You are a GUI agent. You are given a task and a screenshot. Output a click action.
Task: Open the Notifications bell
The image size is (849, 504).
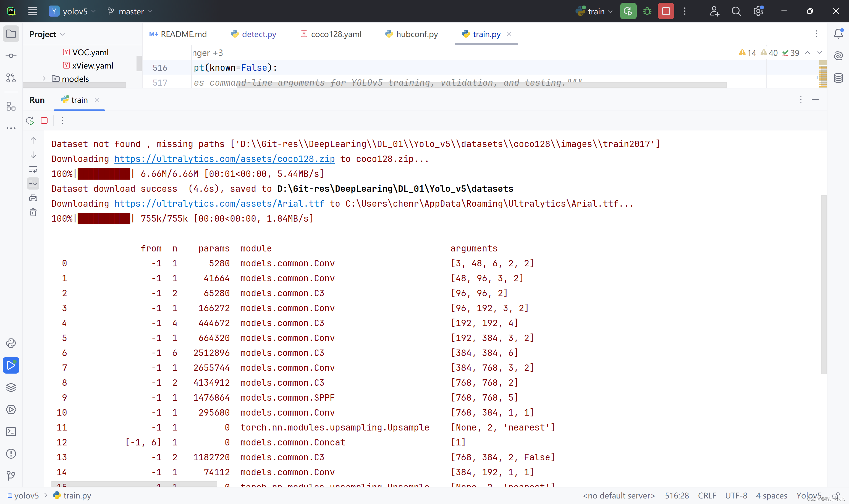point(838,34)
